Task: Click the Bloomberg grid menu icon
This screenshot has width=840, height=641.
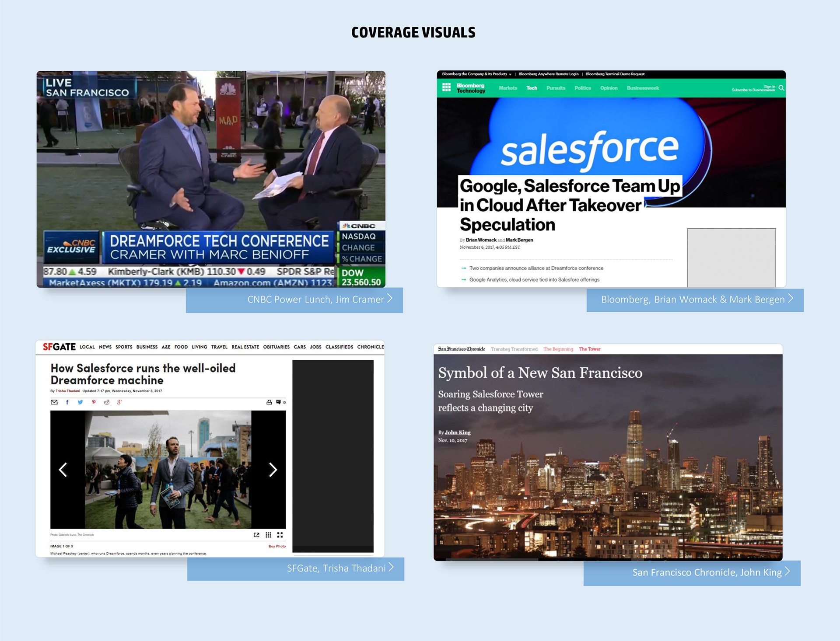Action: (446, 87)
